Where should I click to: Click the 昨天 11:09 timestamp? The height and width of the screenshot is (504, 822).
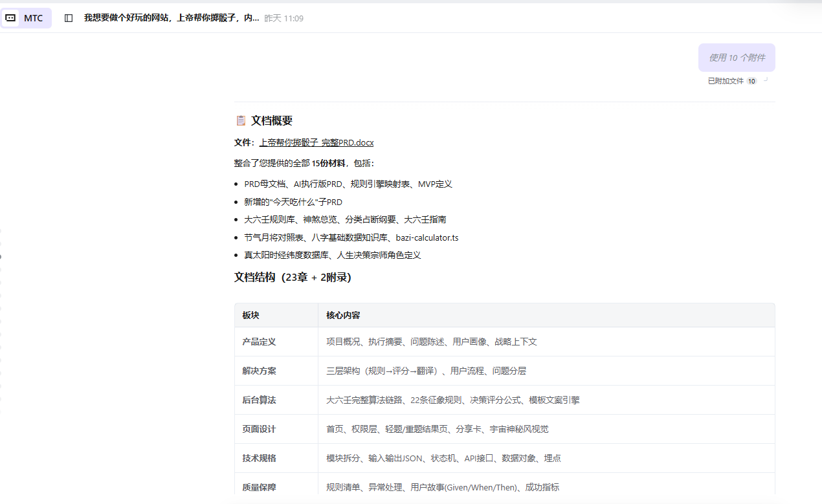pyautogui.click(x=283, y=18)
